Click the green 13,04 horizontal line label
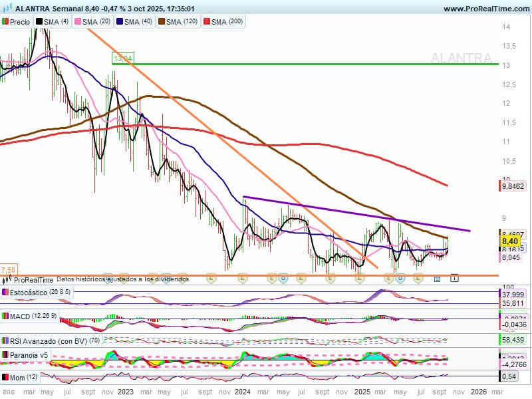The image size is (532, 399). [123, 59]
